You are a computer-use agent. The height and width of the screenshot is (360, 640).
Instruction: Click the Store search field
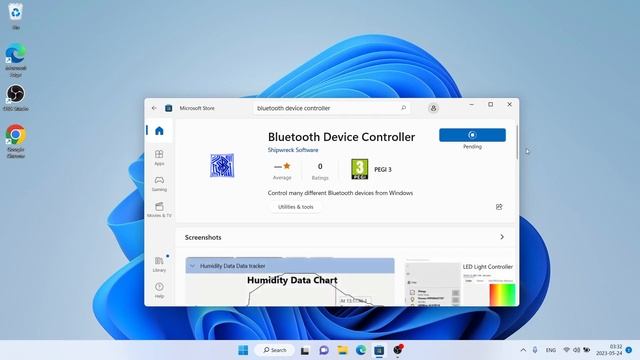[331, 108]
